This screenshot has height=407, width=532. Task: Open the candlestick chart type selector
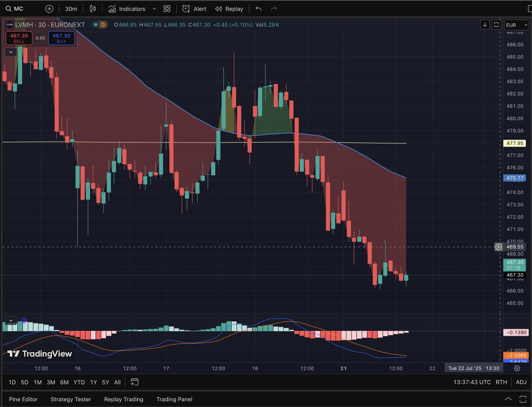click(93, 8)
